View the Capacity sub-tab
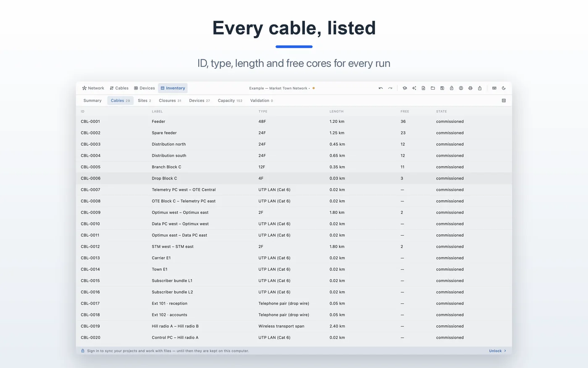Screen dimensions: 588x368 click(x=230, y=101)
